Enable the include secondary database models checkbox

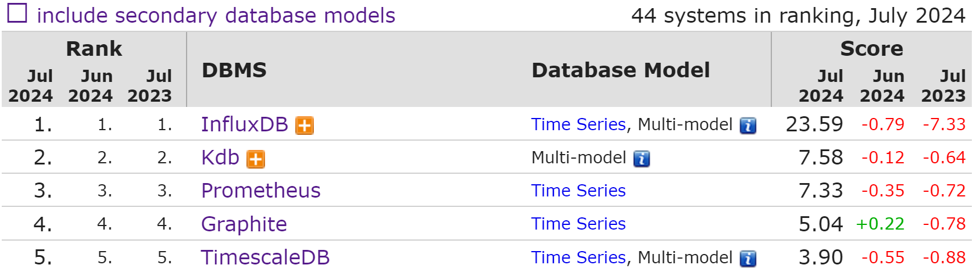click(x=17, y=13)
